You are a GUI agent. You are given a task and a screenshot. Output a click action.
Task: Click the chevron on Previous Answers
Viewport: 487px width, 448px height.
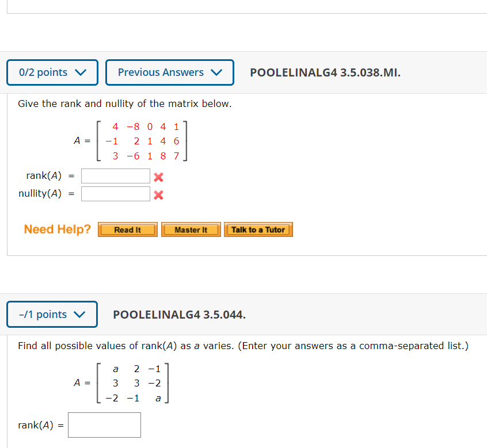pos(216,72)
